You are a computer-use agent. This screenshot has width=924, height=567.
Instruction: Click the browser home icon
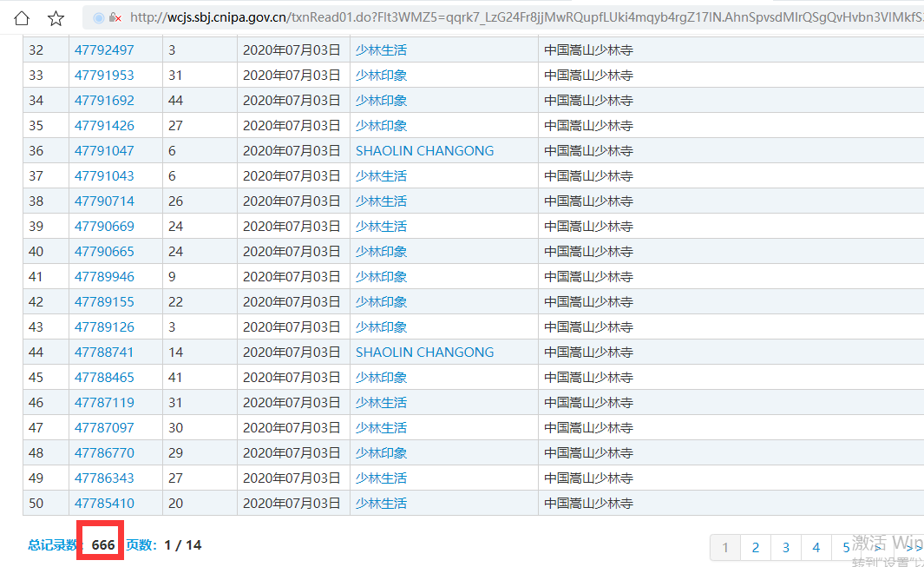[22, 17]
